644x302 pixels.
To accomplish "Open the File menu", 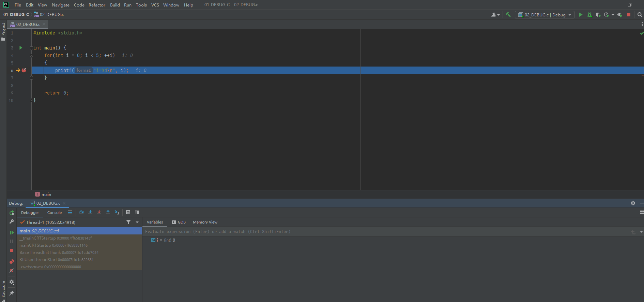I will tap(18, 5).
